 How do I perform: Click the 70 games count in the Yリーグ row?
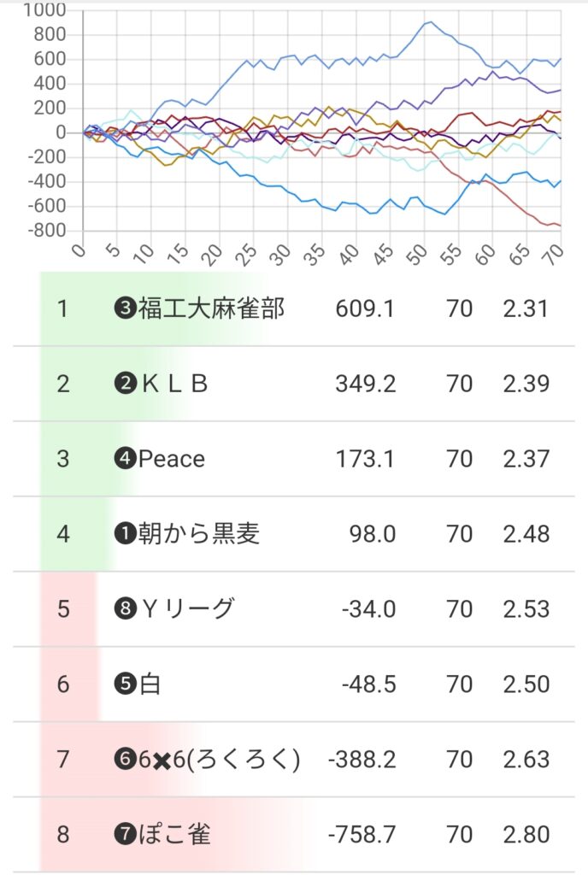click(459, 609)
